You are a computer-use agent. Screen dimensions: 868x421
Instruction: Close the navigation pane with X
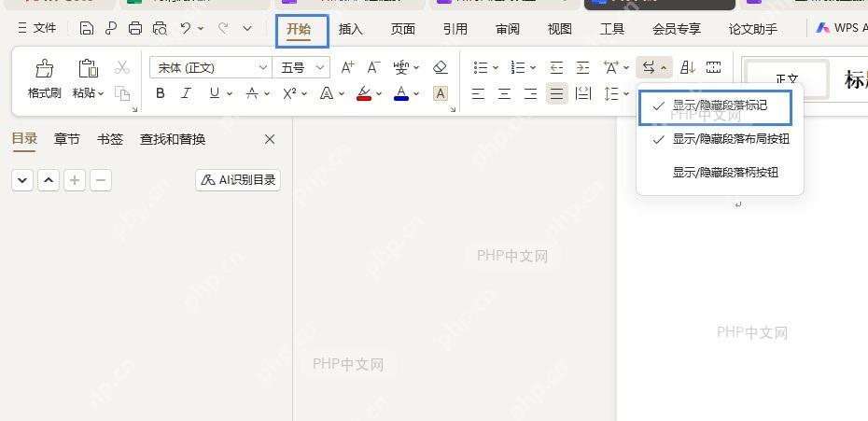point(270,139)
